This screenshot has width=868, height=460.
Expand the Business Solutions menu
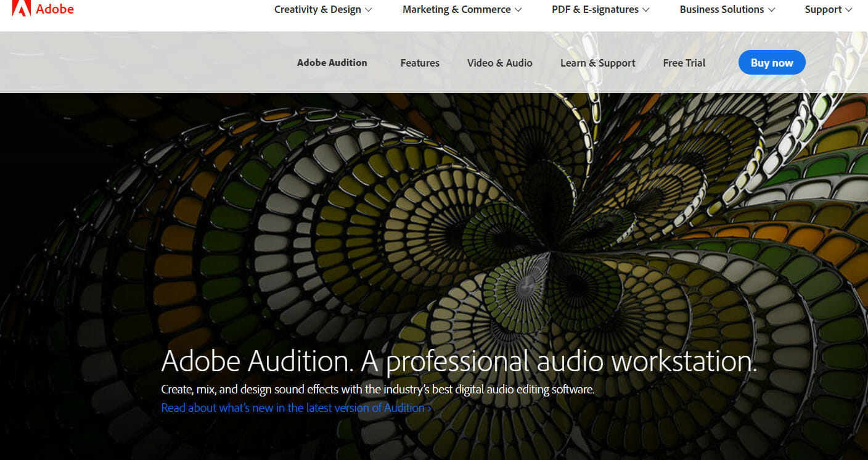727,9
